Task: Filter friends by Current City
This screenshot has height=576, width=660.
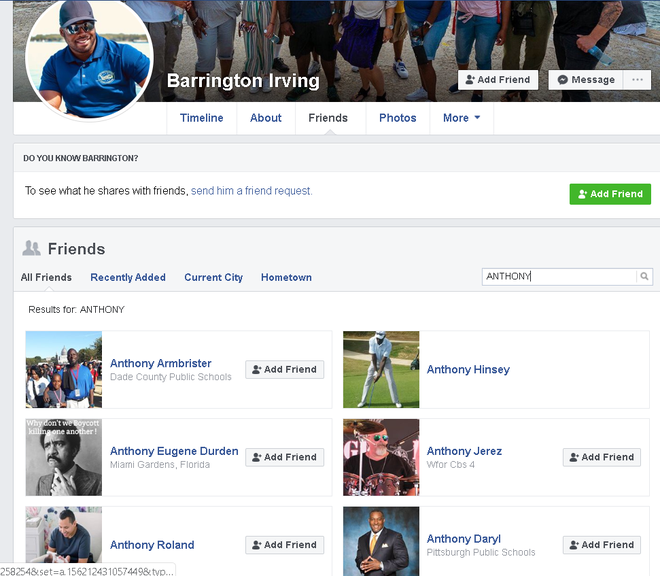Action: tap(213, 277)
